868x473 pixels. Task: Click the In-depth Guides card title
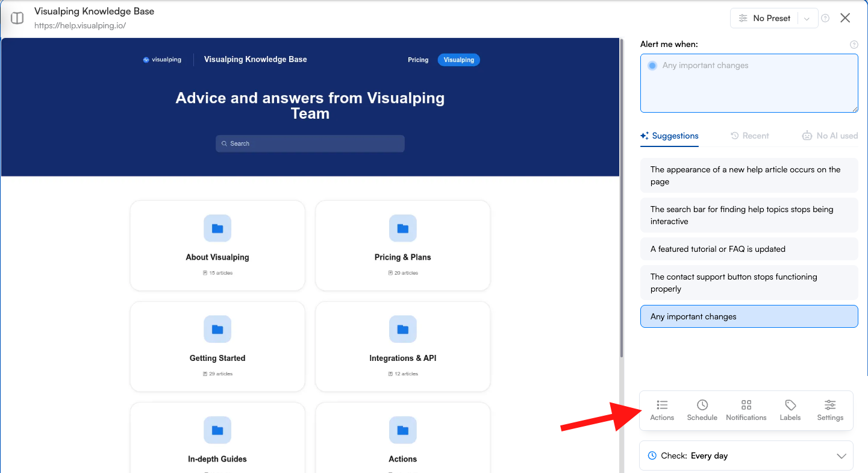(217, 459)
